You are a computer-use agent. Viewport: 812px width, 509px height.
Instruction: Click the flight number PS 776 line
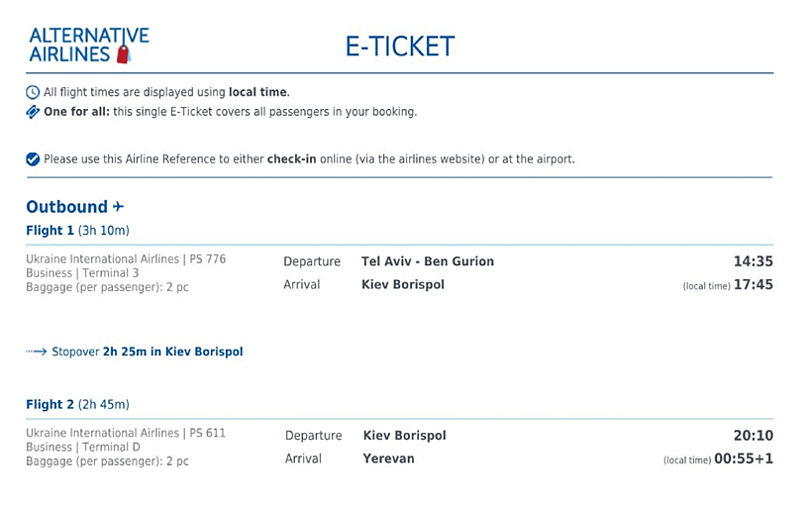(126, 259)
